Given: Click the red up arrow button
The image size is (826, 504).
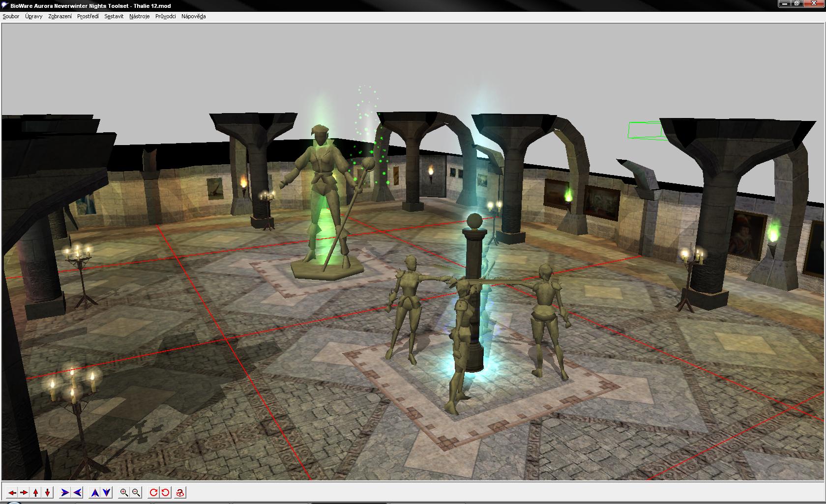Looking at the screenshot, I should click(x=36, y=493).
